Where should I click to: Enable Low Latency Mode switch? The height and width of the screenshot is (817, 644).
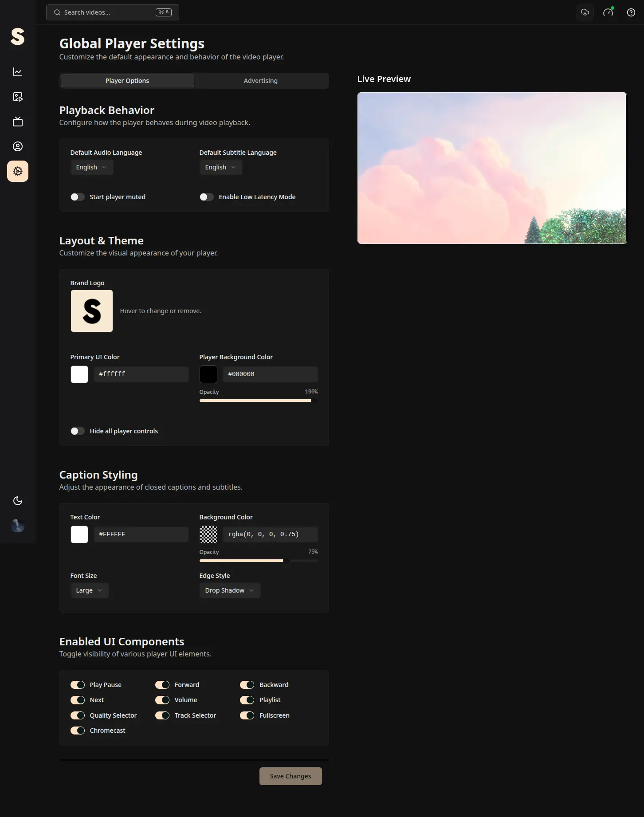coord(207,197)
